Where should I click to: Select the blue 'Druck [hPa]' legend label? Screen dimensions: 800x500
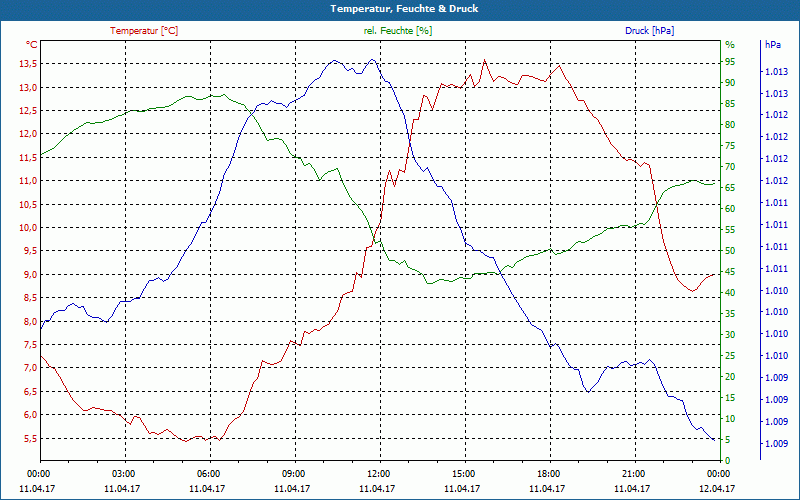(x=649, y=31)
